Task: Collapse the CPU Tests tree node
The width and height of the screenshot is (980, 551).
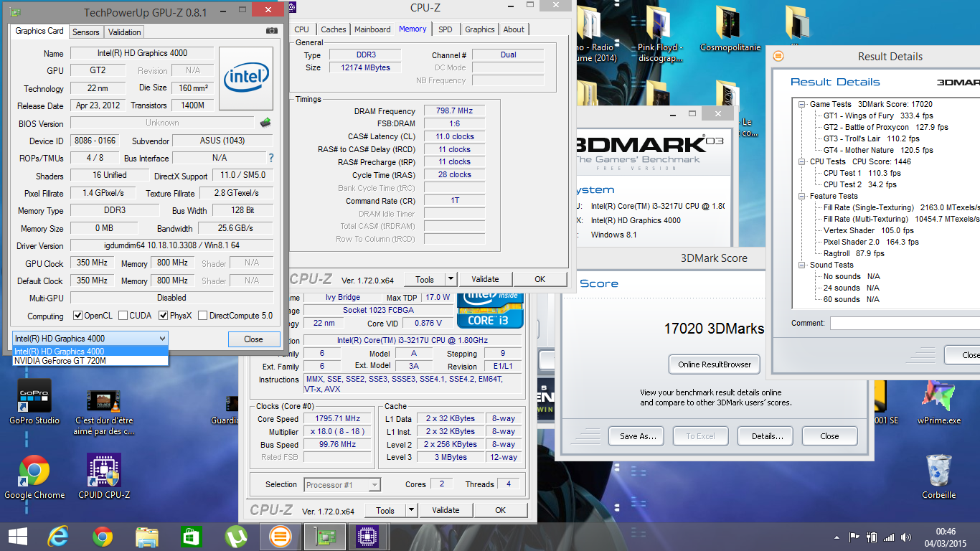Action: coord(802,161)
